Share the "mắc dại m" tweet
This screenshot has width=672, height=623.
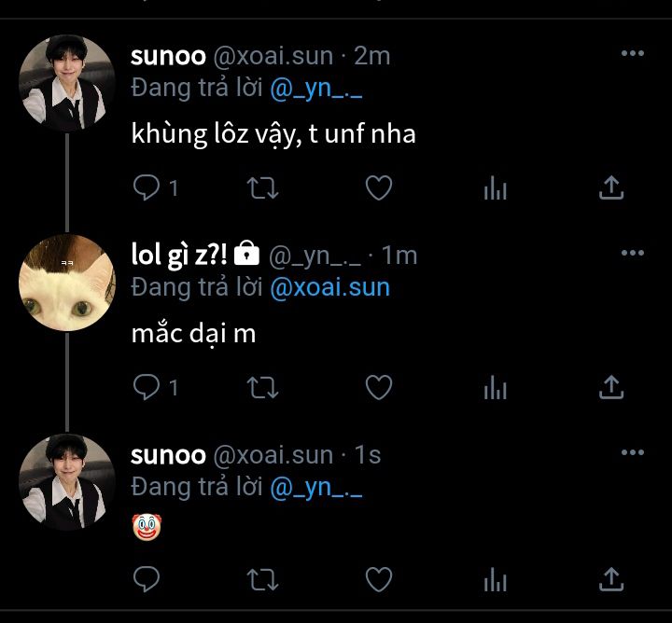pyautogui.click(x=611, y=387)
